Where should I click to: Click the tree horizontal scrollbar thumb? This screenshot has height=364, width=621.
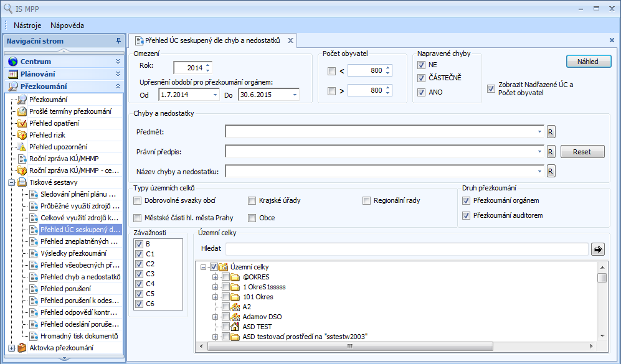350,346
